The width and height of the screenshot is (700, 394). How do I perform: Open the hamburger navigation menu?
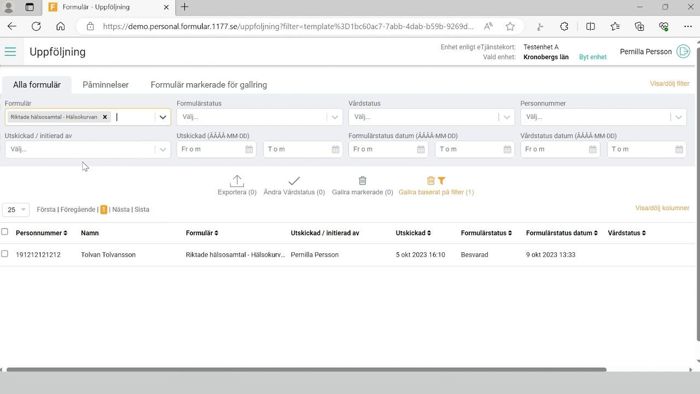point(10,52)
